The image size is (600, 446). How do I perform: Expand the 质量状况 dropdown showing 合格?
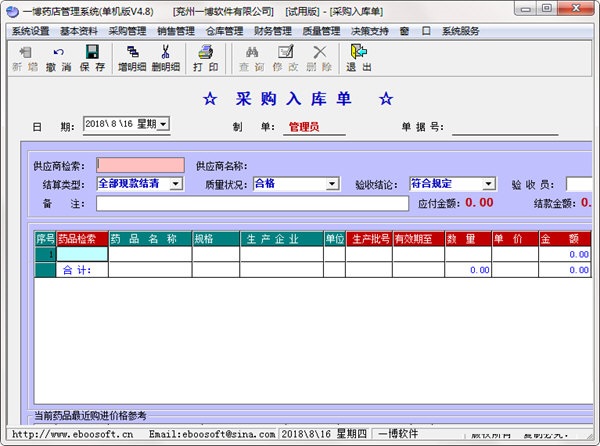pos(332,184)
